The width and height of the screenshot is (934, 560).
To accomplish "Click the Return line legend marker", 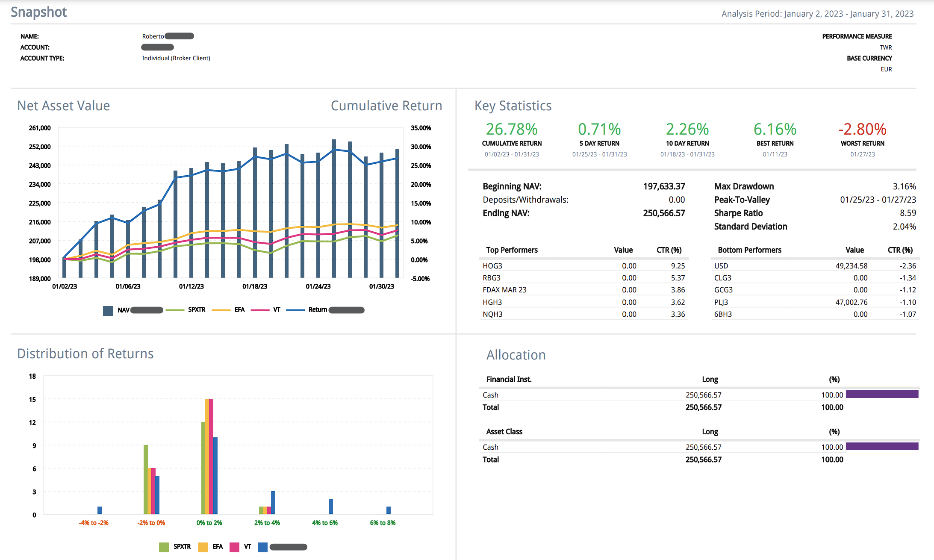I will pyautogui.click(x=295, y=310).
